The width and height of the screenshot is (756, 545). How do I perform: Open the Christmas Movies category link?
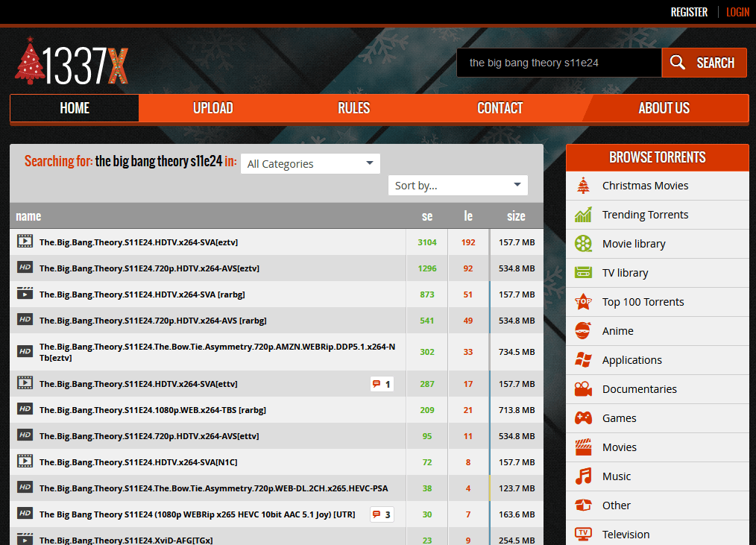[645, 186]
